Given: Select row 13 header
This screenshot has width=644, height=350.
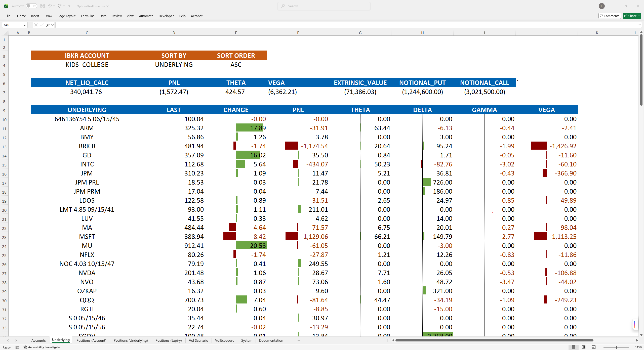Looking at the screenshot, I should tap(4, 147).
